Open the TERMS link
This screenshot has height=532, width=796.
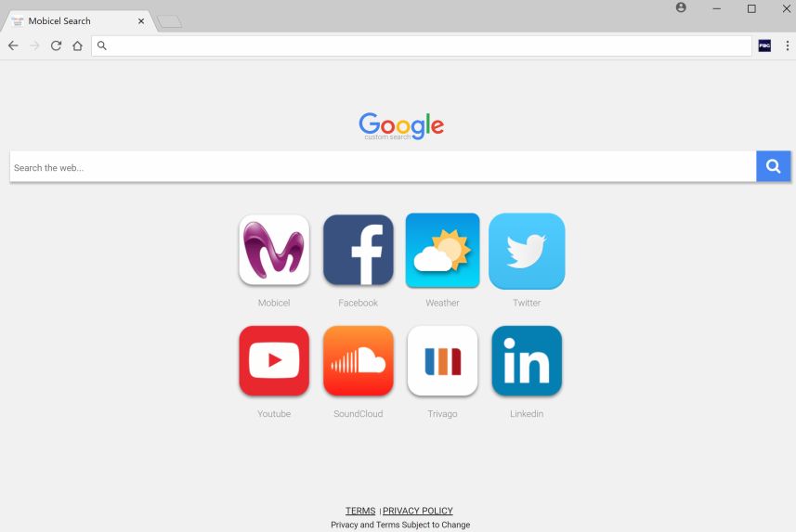(360, 511)
